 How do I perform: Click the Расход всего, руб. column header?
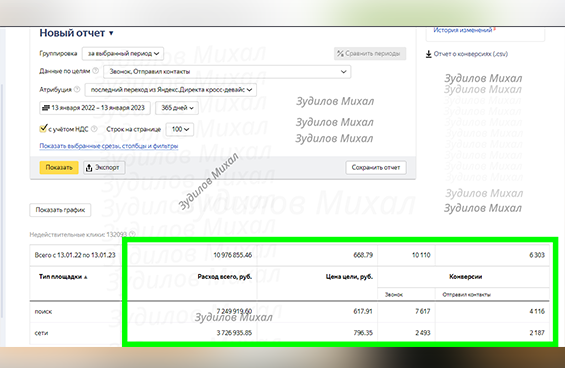[x=224, y=277]
